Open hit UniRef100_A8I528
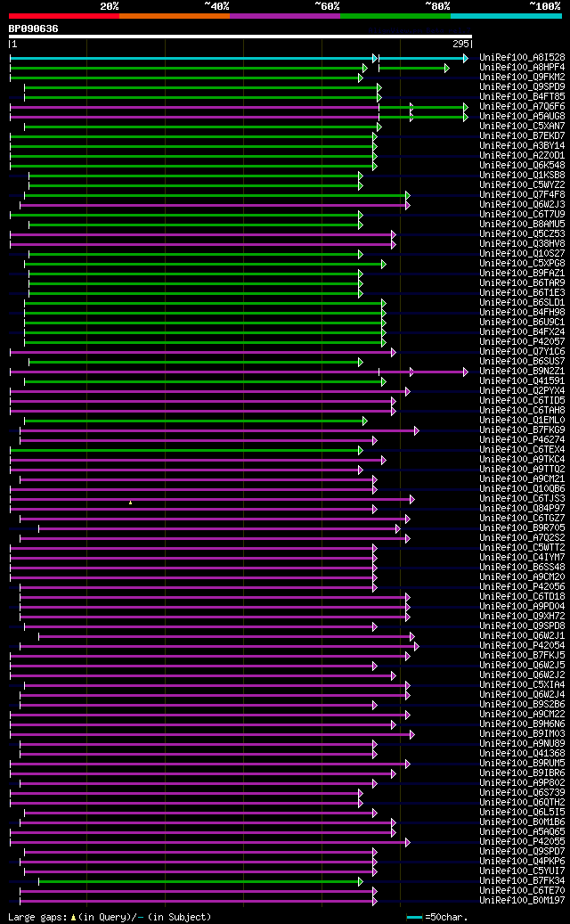The image size is (570, 924). (522, 58)
